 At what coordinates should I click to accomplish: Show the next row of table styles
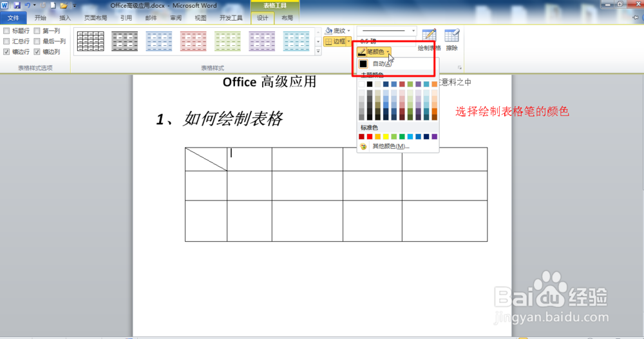[x=318, y=41]
